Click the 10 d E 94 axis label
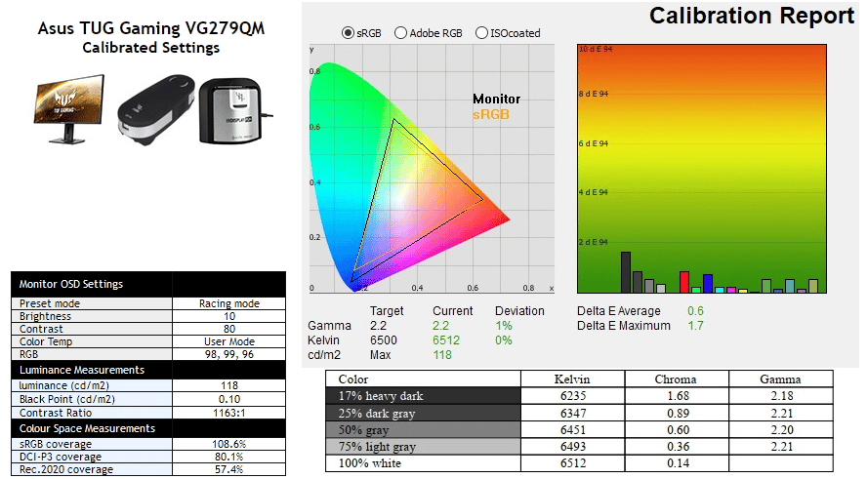Viewport: 868px width, 479px height. point(596,49)
